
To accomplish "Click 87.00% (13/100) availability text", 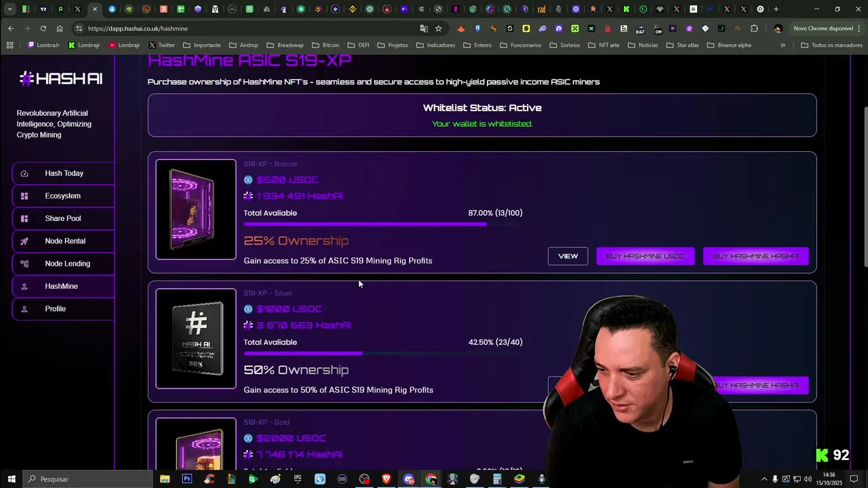I will pos(495,213).
